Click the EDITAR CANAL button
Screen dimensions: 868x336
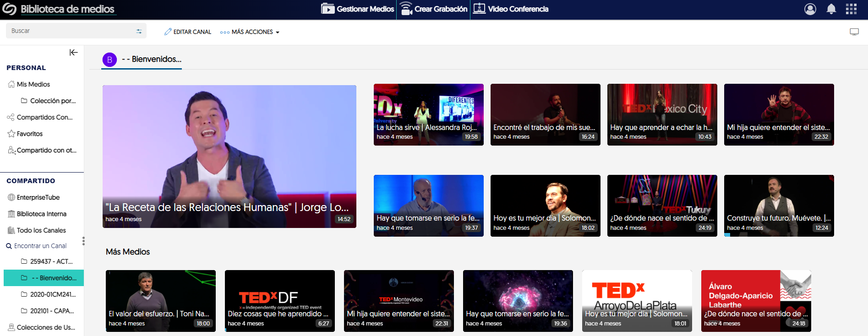(x=188, y=32)
